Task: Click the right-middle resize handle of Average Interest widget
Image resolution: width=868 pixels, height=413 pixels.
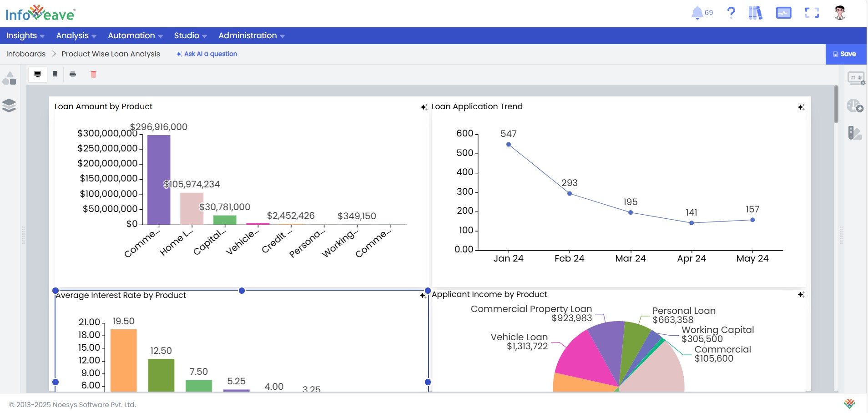Action: [428, 382]
